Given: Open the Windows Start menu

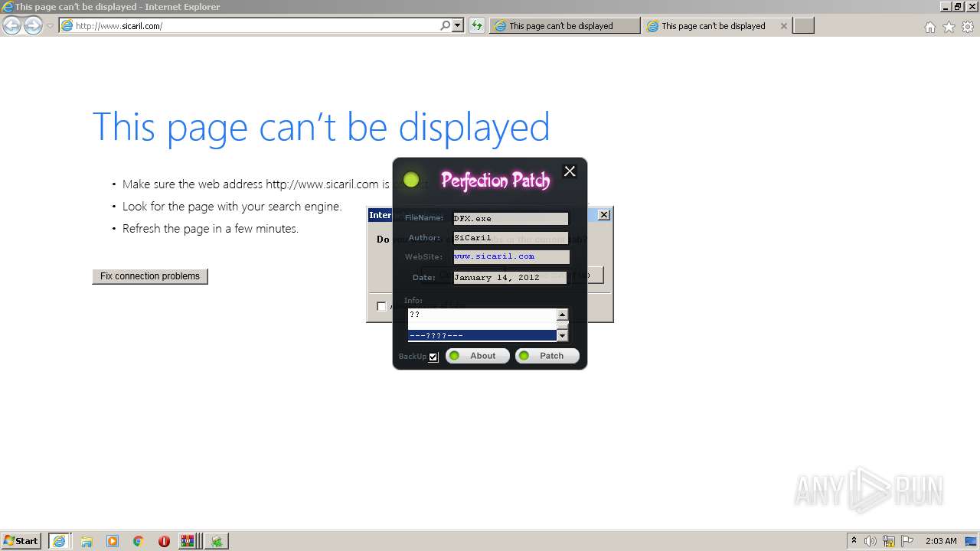Looking at the screenshot, I should coord(21,540).
